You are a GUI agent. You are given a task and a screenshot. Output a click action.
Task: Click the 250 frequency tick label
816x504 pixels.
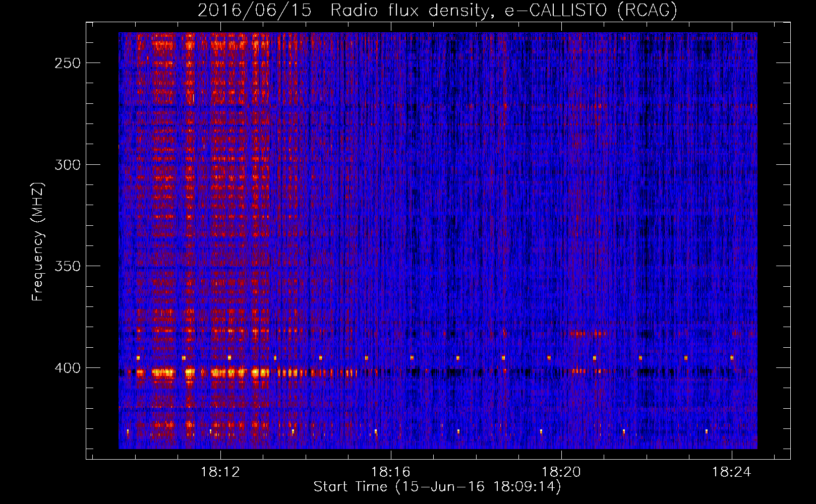(x=68, y=63)
